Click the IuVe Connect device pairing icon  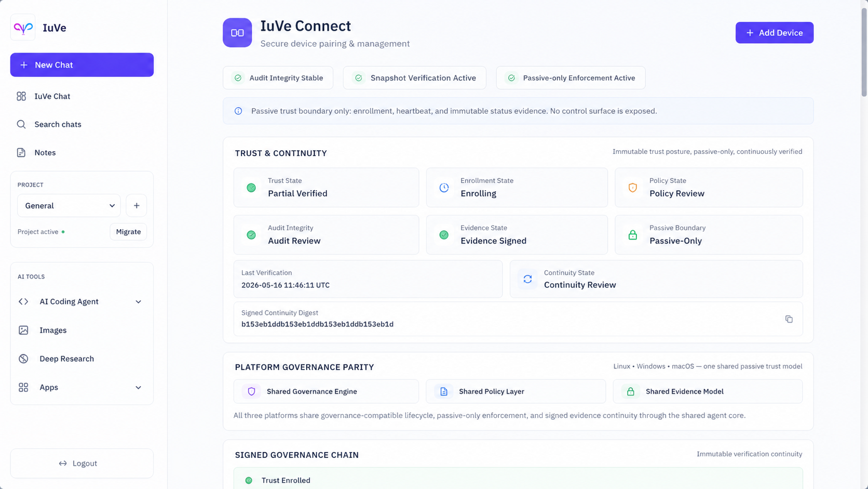[x=237, y=33]
